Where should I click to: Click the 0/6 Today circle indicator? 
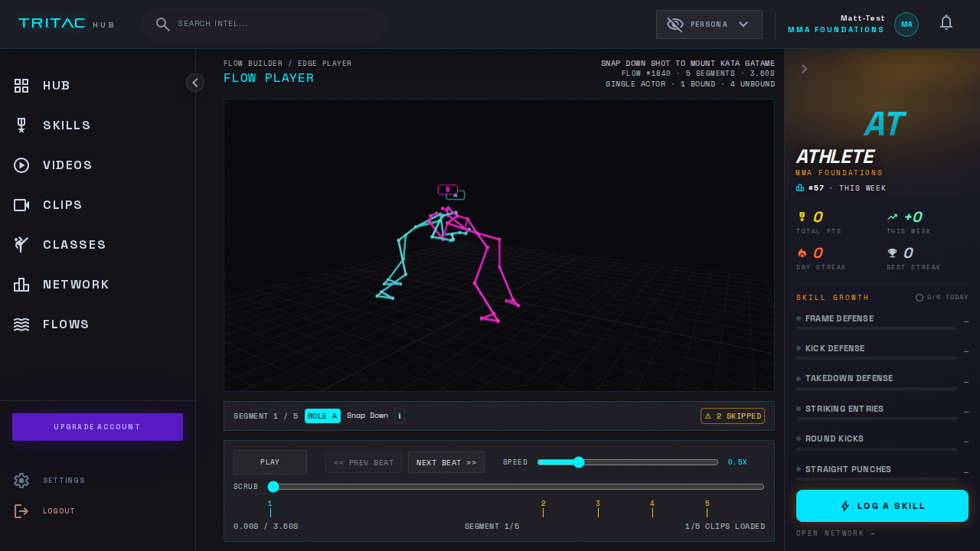pyautogui.click(x=920, y=298)
